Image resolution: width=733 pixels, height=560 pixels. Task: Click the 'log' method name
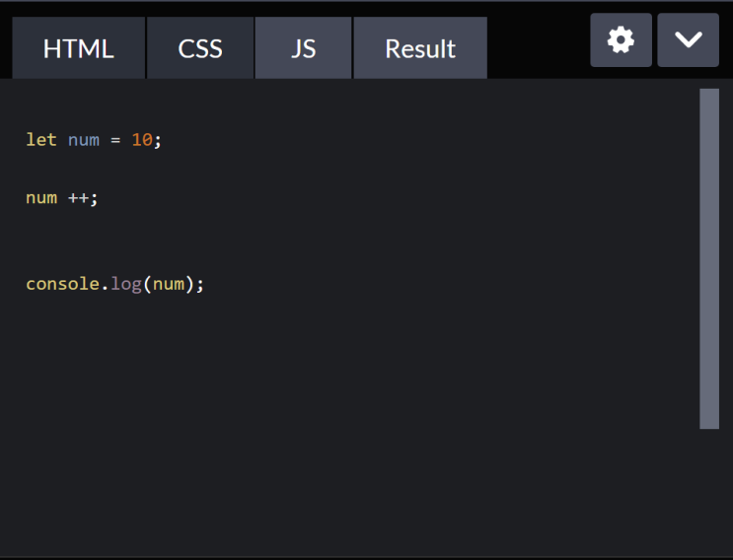126,285
